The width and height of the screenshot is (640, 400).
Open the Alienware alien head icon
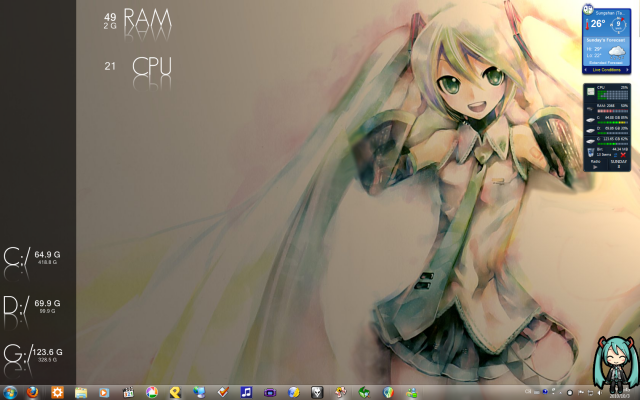coord(317,393)
